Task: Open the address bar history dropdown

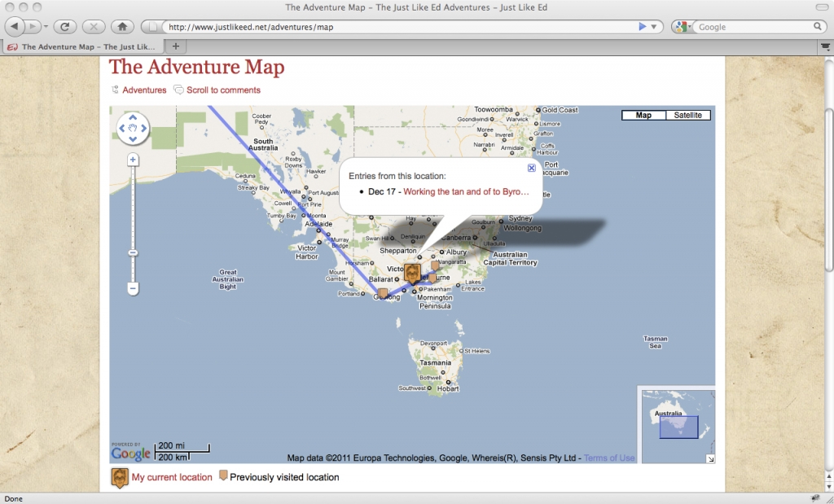Action: 654,27
